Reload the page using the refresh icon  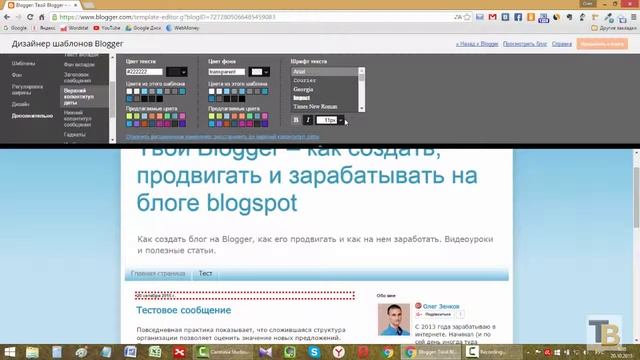30,17
